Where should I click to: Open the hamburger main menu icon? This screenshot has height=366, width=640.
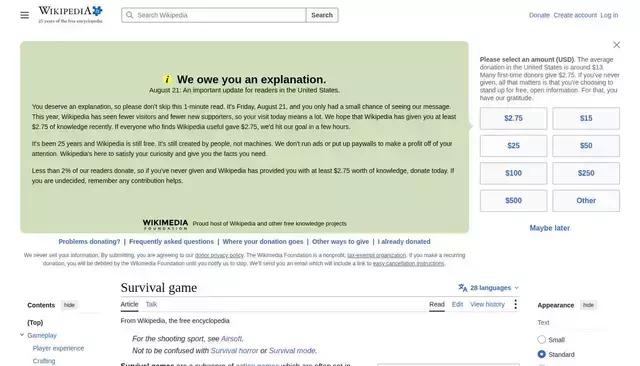click(24, 15)
